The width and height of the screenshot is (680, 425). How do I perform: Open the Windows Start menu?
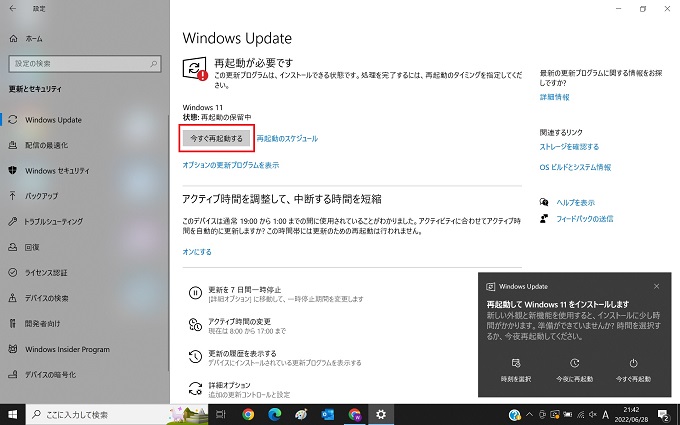[x=13, y=415]
